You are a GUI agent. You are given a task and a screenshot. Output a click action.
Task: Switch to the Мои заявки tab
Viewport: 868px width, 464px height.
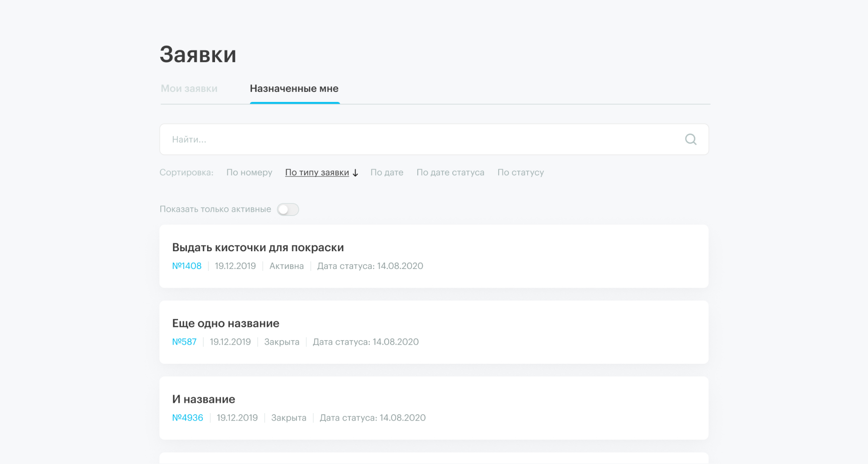tap(189, 89)
